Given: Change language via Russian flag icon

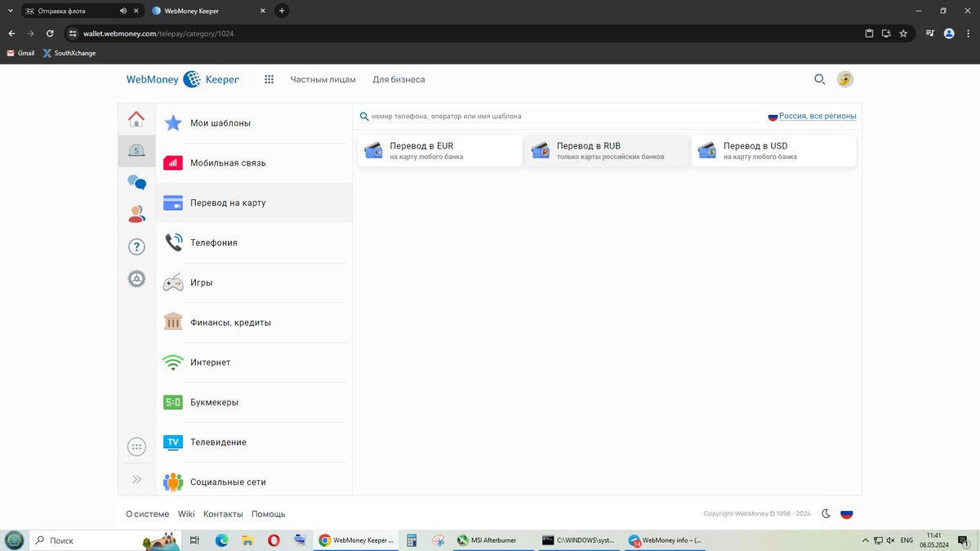Looking at the screenshot, I should (847, 513).
